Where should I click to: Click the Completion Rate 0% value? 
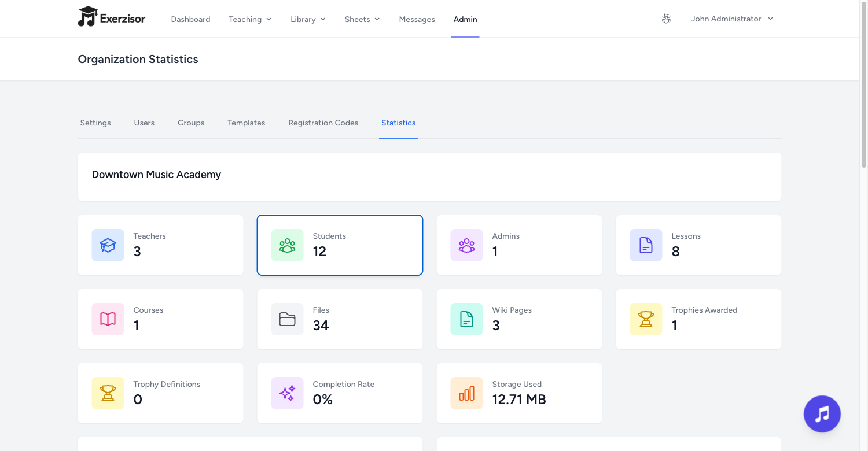(x=322, y=400)
